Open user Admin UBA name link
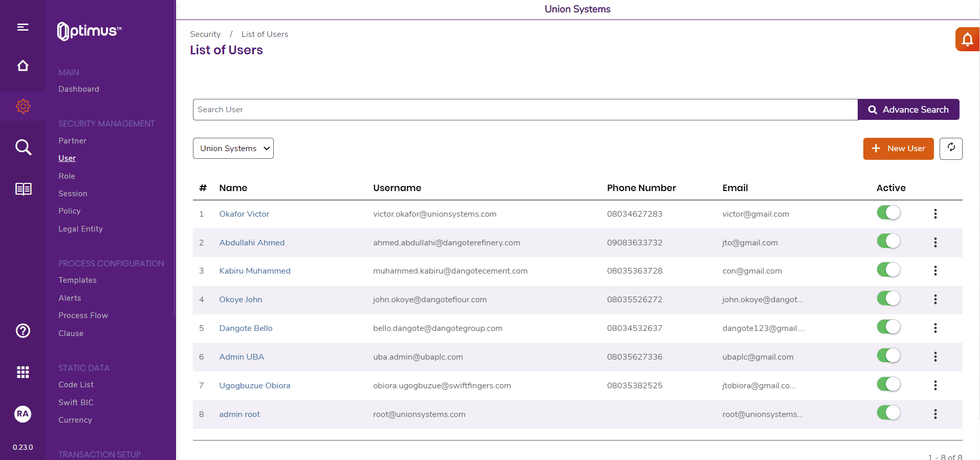 point(242,357)
